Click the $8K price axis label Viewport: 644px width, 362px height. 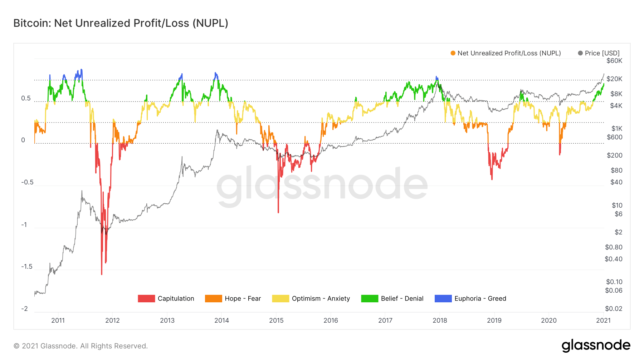tap(616, 94)
